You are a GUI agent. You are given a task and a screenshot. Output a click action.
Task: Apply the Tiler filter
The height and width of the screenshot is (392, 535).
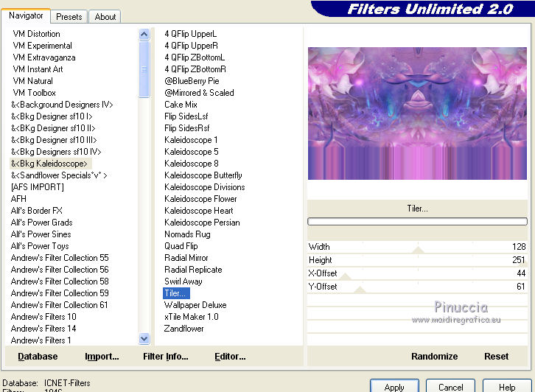[394, 387]
